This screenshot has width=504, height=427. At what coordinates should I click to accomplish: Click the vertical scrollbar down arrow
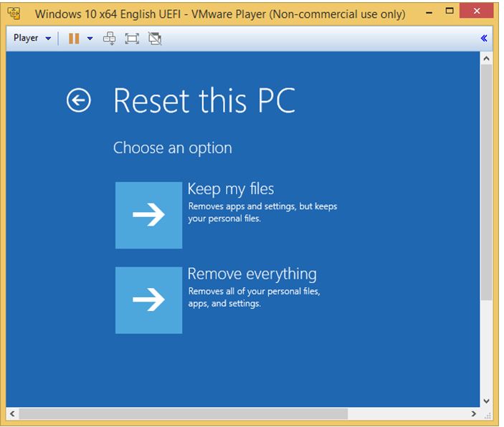click(x=486, y=401)
